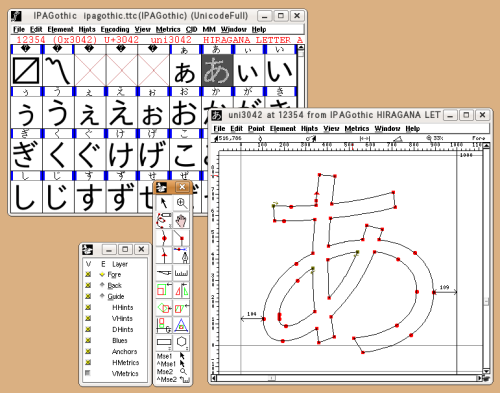Toggle HHints visibility checkbox

[88, 307]
